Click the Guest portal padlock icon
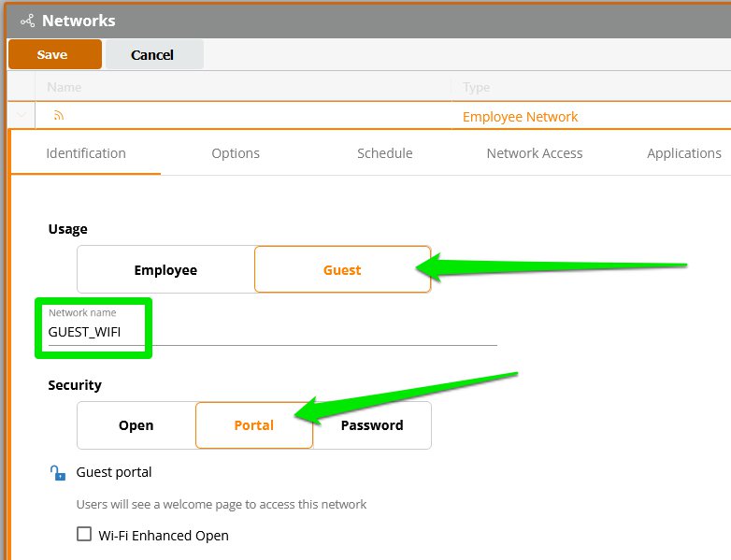Screen dimensions: 731x560 pos(57,473)
